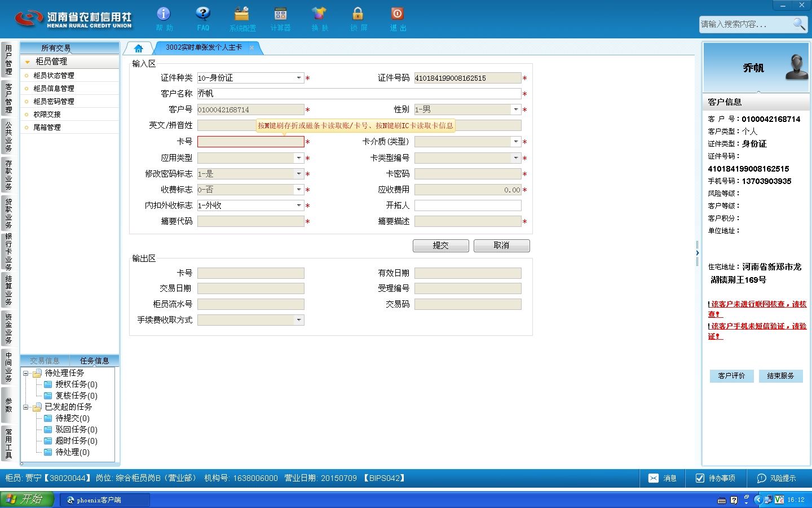Click the 消息 message envelope icon
This screenshot has width=812, height=508.
coord(654,478)
